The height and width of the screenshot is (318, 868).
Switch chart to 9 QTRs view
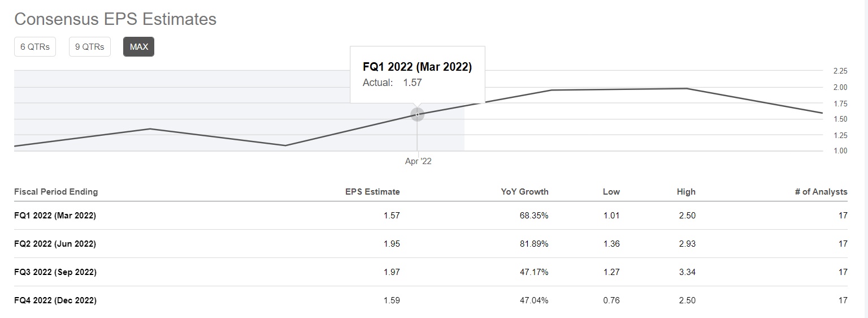[90, 47]
